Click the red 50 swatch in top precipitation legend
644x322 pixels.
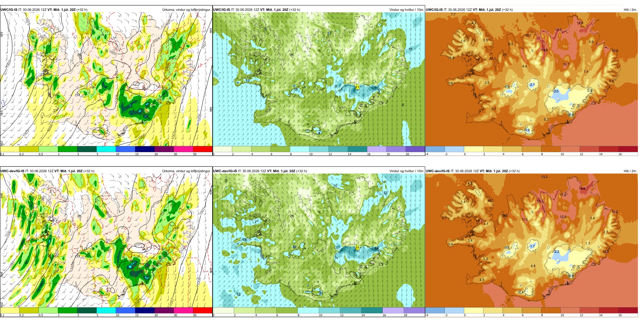(203, 149)
